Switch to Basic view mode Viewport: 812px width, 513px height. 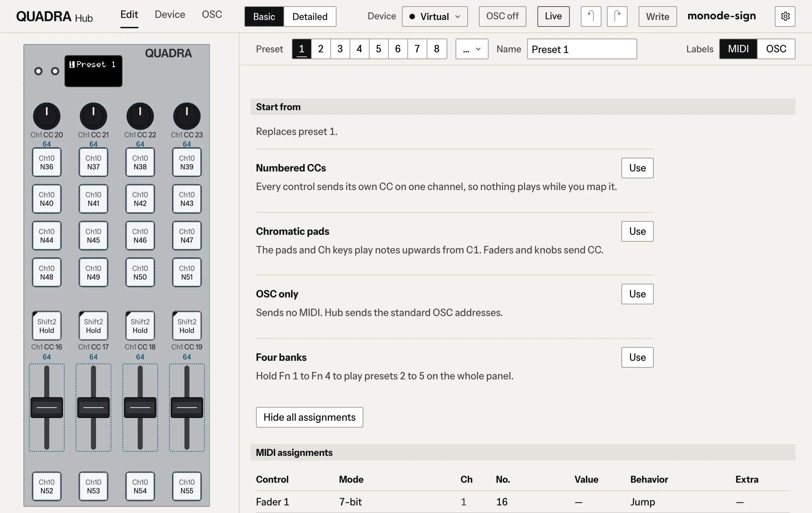point(264,17)
